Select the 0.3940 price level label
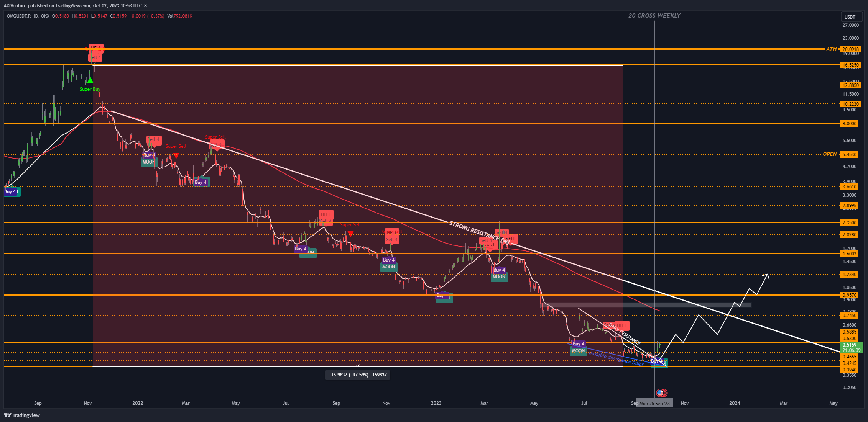This screenshot has width=868, height=422. [849, 370]
